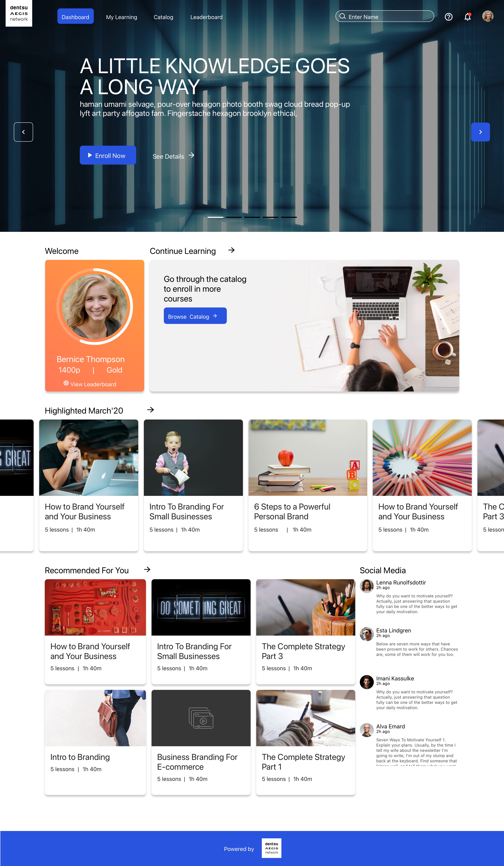
Task: Select the third carousel indicator dash
Action: [x=252, y=217]
